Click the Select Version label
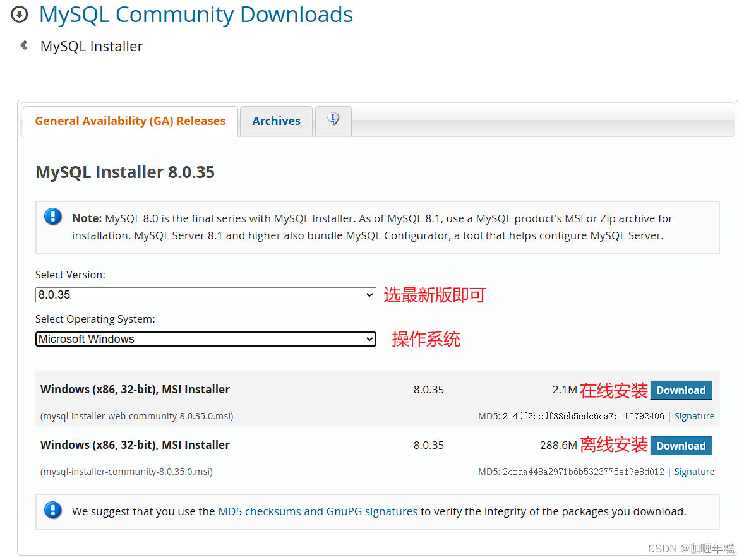This screenshot has height=560, width=744. pyautogui.click(x=70, y=275)
